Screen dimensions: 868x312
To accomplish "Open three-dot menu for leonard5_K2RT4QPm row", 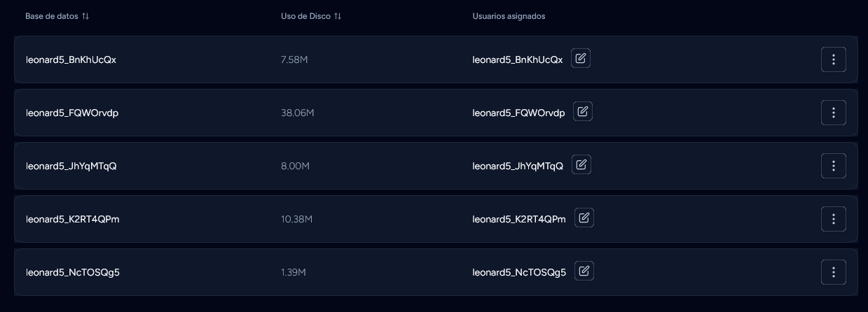I will (x=833, y=219).
